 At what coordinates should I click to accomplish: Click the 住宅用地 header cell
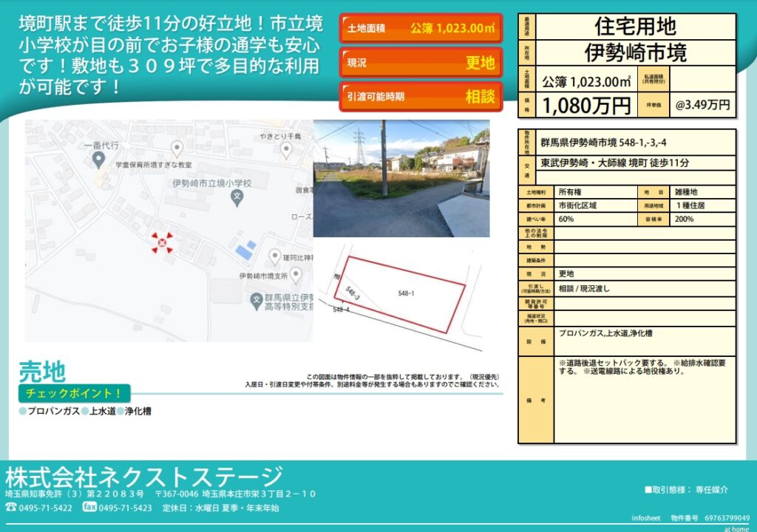click(635, 27)
